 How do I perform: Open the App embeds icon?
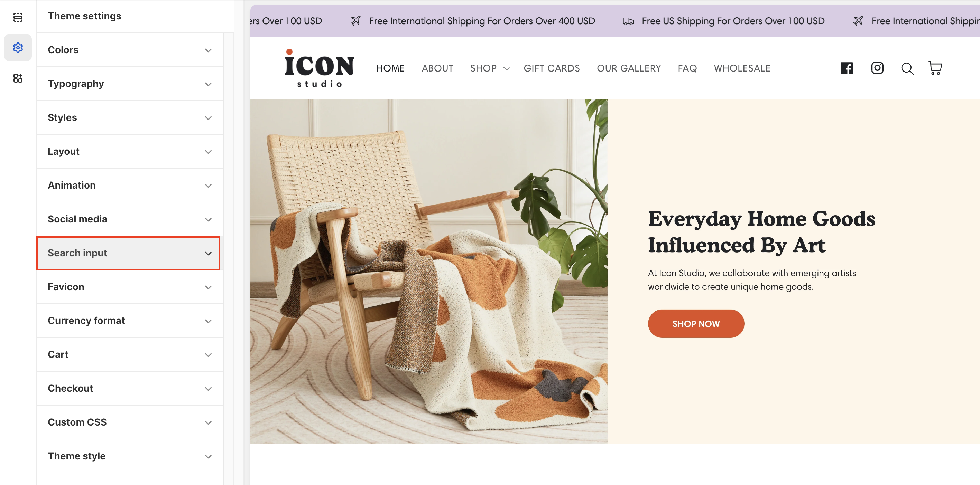click(x=18, y=78)
